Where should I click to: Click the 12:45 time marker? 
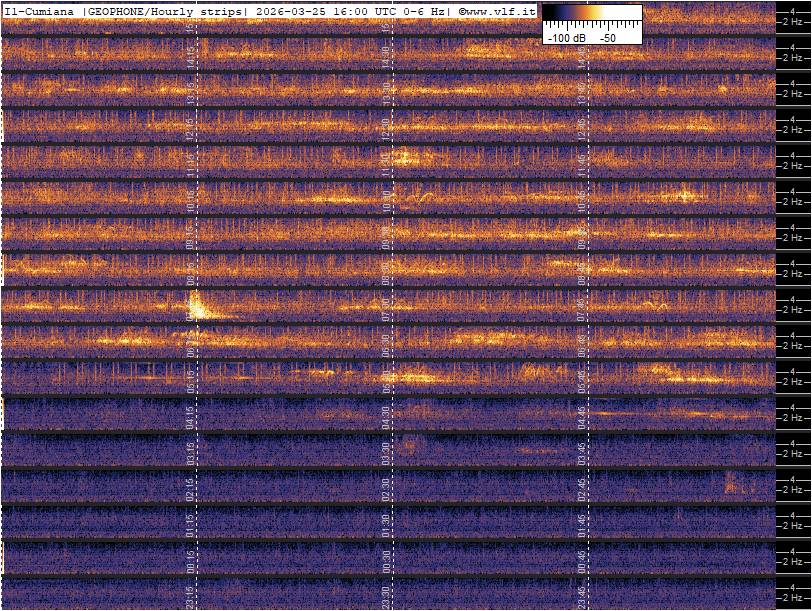click(581, 129)
